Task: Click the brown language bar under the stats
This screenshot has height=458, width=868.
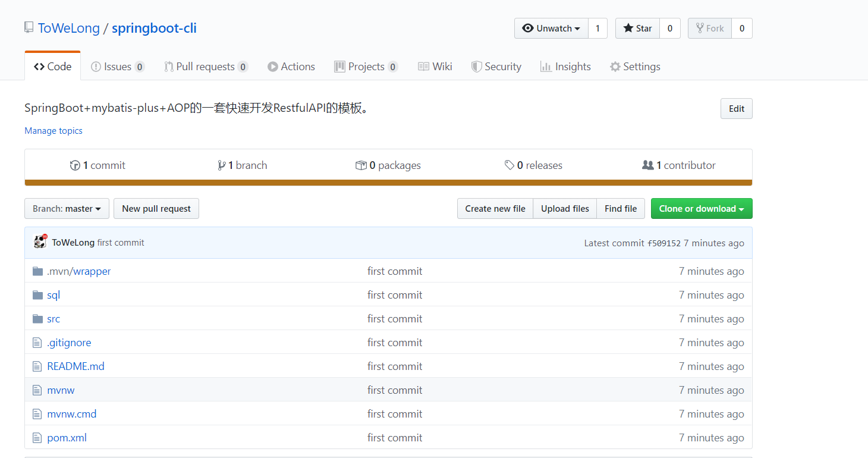Action: [x=388, y=183]
